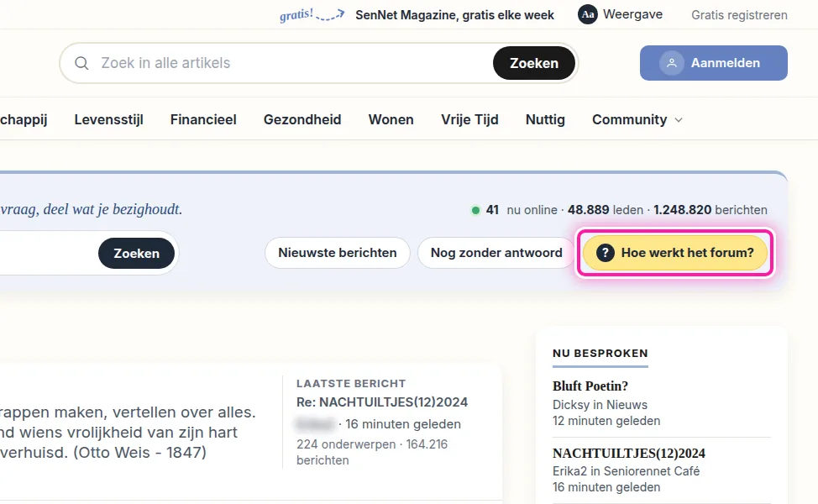Click the Community menu label

tap(630, 119)
